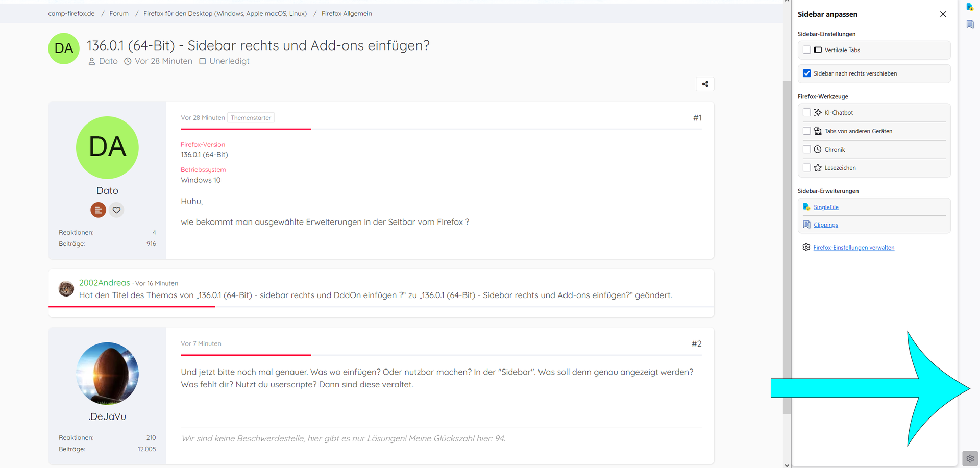Viewport: 980px width, 468px height.
Task: Tick the KI-Chatbot checkbox
Action: (x=806, y=113)
